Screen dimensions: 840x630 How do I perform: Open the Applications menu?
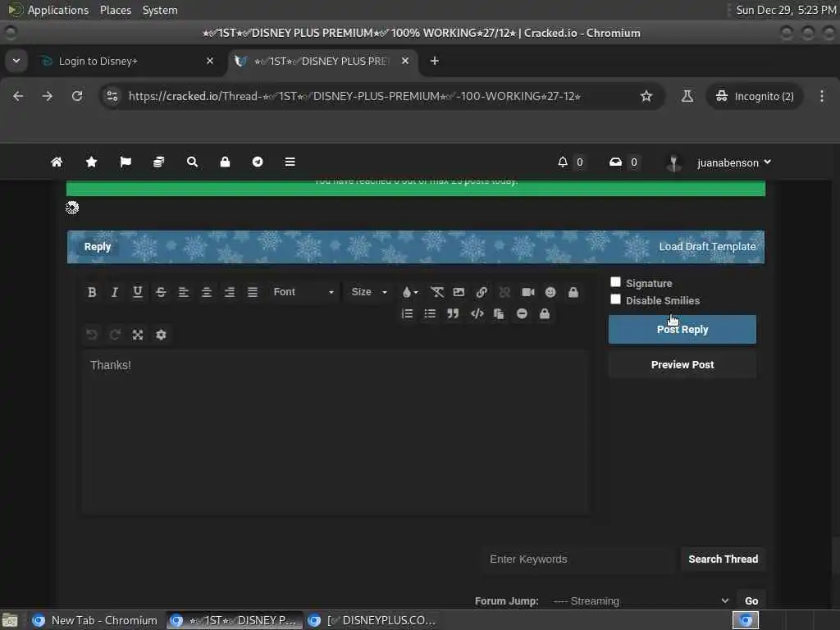pyautogui.click(x=58, y=10)
